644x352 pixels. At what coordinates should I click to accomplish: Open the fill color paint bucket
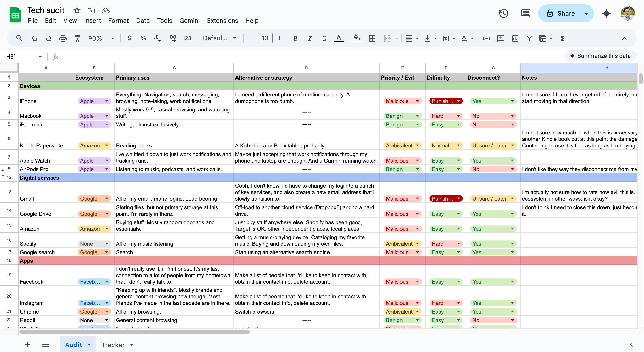click(357, 38)
